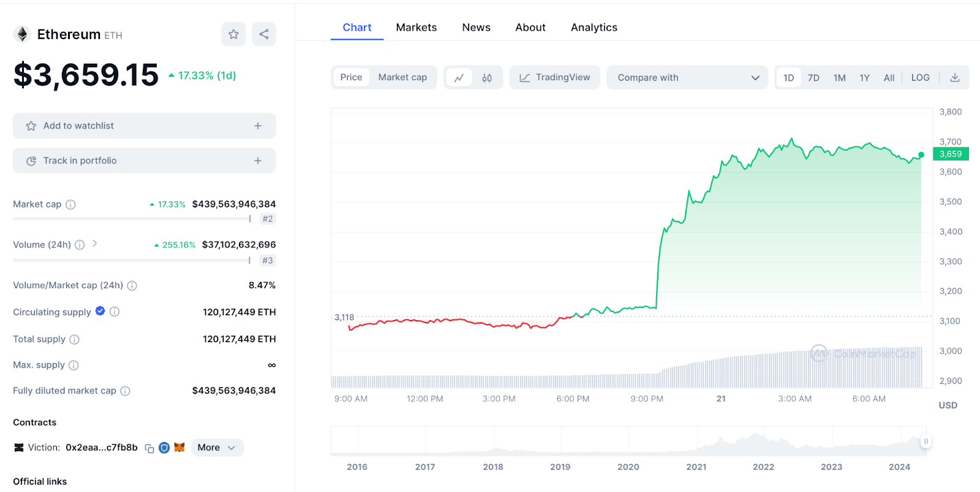
Task: Click the Track in portfolio button
Action: pyautogui.click(x=145, y=161)
